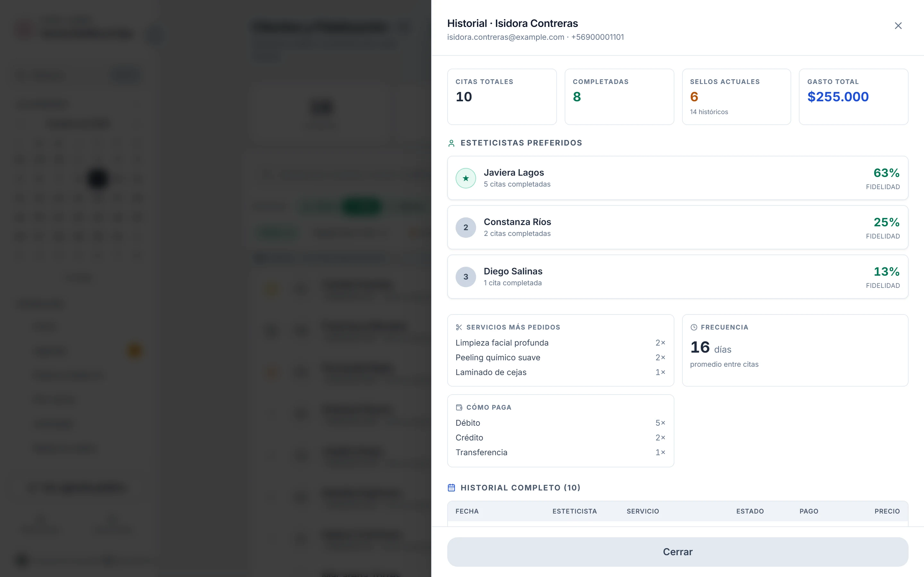Click the Precio column header
This screenshot has width=924, height=577.
tap(887, 511)
